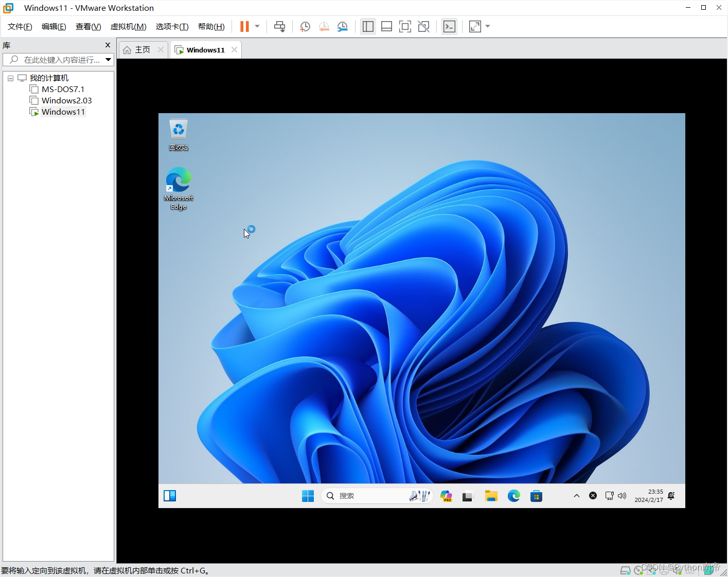Open File Explorer in the guest taskbar
728x577 pixels.
pos(491,496)
